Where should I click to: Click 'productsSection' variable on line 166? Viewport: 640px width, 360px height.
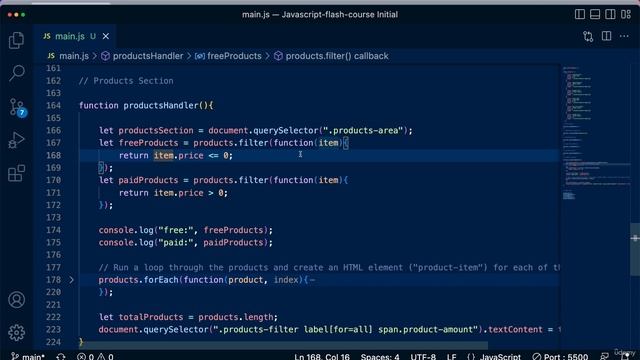pyautogui.click(x=156, y=131)
